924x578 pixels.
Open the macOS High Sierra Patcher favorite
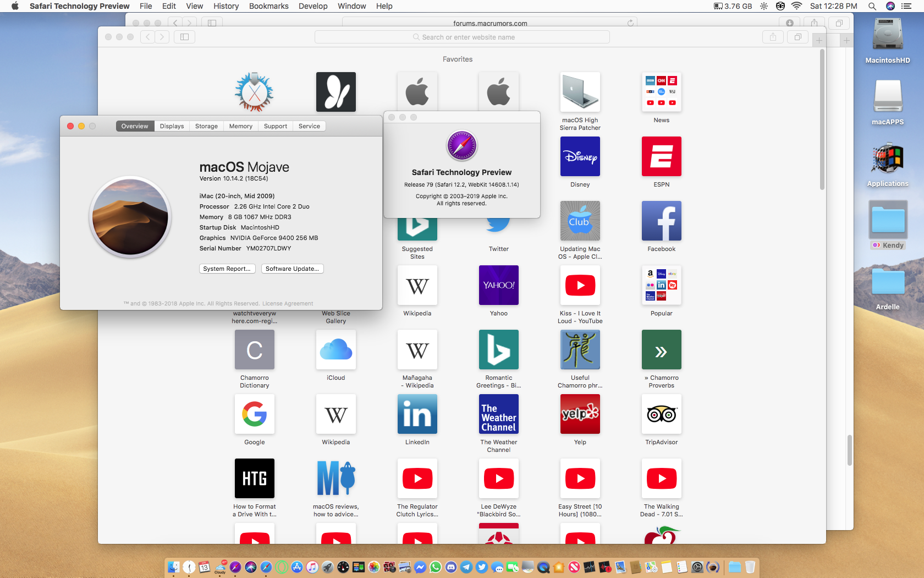click(x=580, y=92)
